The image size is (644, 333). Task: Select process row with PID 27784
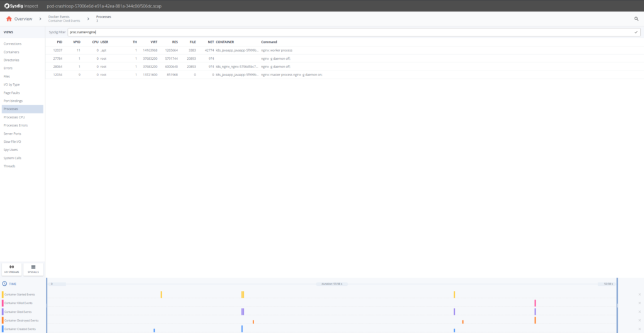(345, 59)
